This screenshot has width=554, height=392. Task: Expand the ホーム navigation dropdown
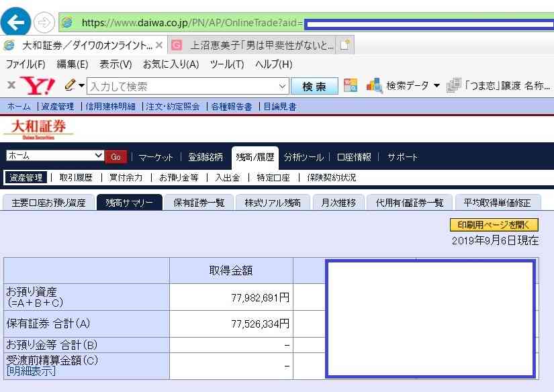tap(55, 155)
